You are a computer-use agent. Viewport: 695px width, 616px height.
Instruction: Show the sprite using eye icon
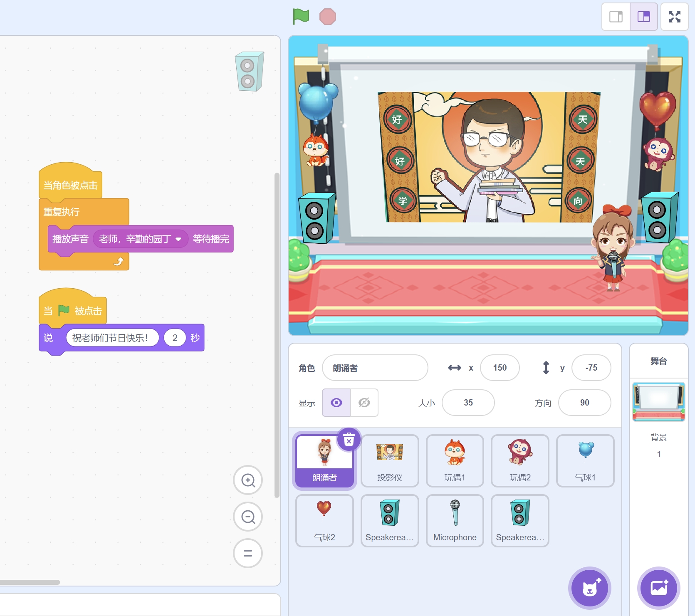point(336,403)
